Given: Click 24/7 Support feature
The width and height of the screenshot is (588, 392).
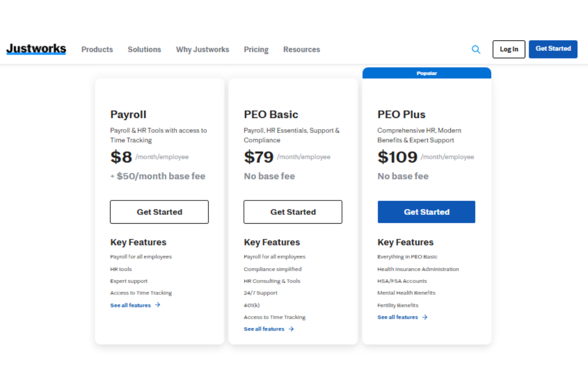Looking at the screenshot, I should 261,293.
